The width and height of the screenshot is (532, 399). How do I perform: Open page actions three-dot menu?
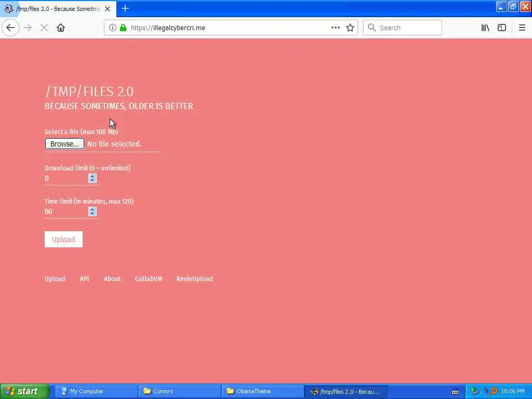(336, 28)
